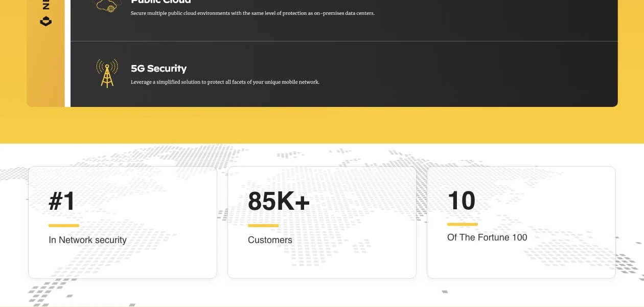This screenshot has height=307, width=644.
Task: Click the 85K+ statistic figure
Action: click(279, 201)
